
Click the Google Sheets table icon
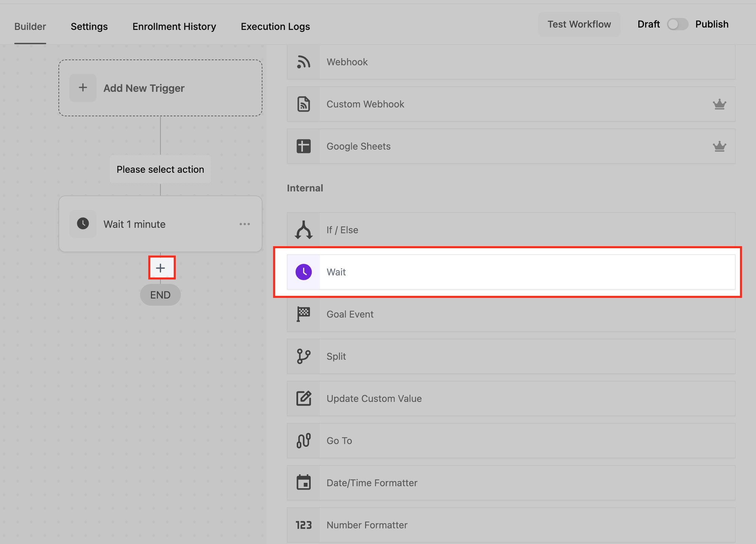tap(304, 146)
